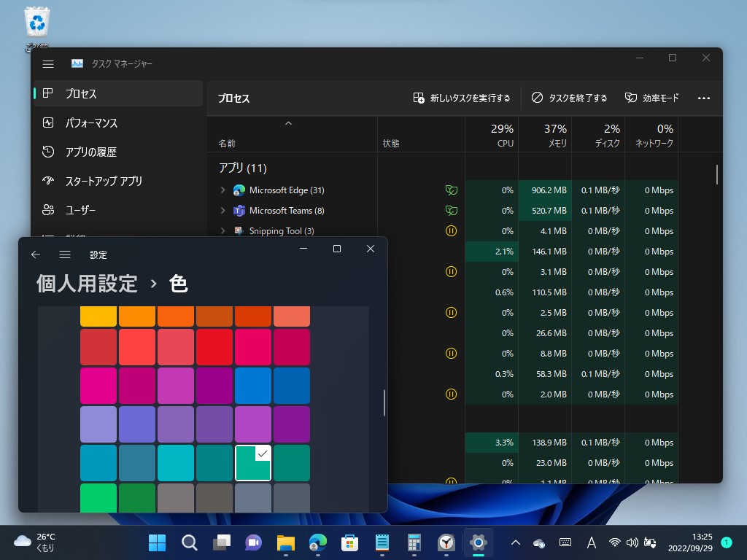
Task: Open パフォーマンス page in Task Manager
Action: (x=118, y=122)
